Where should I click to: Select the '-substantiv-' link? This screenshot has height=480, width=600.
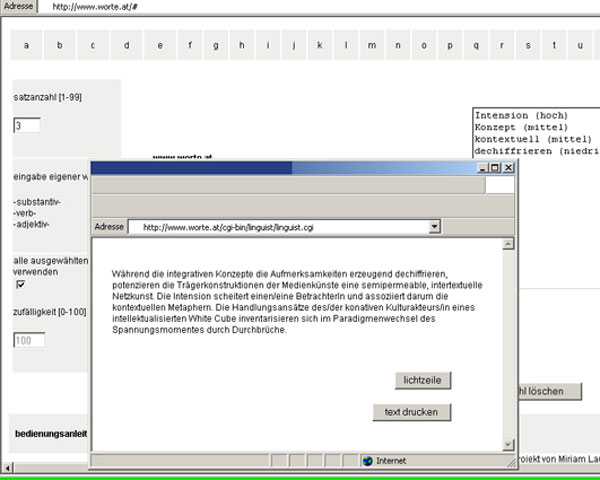37,202
